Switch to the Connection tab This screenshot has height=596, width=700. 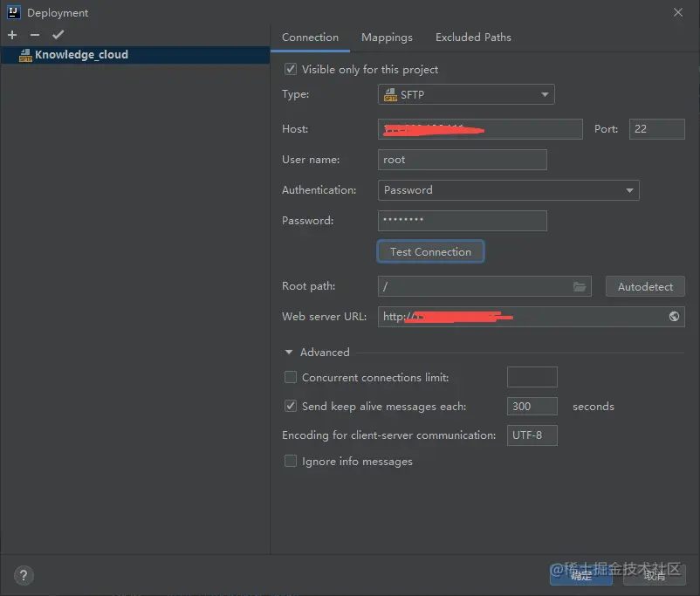point(310,38)
